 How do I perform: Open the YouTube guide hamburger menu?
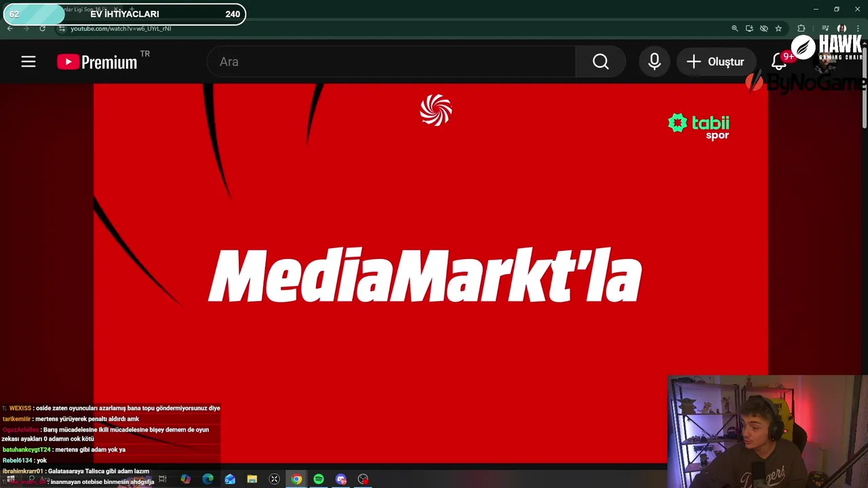tap(28, 62)
